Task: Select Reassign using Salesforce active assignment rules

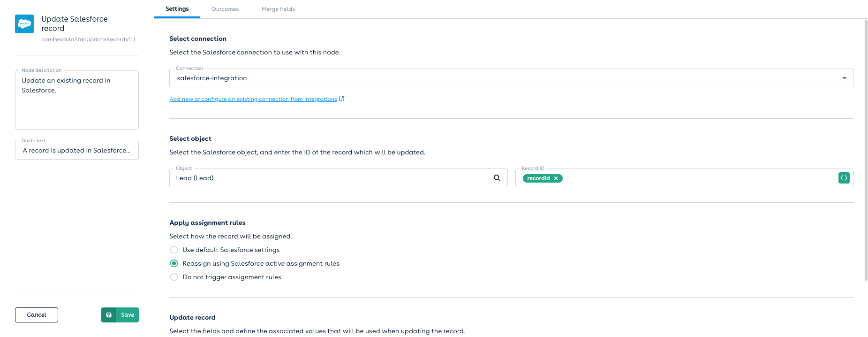Action: [x=174, y=263]
